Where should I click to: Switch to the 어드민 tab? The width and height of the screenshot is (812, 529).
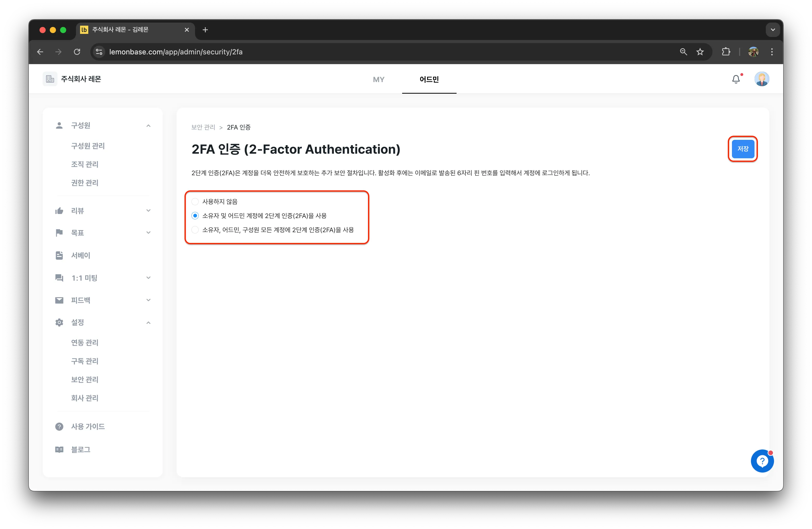click(x=429, y=80)
